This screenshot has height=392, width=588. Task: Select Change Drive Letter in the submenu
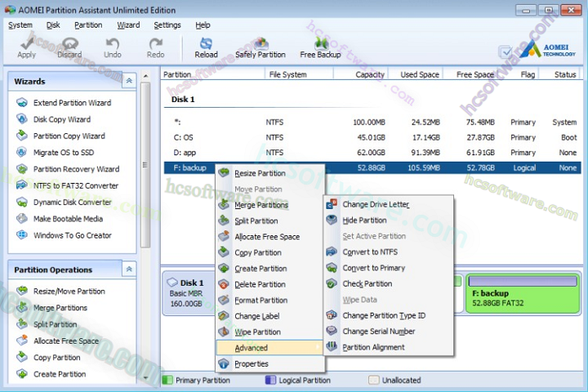click(x=389, y=204)
